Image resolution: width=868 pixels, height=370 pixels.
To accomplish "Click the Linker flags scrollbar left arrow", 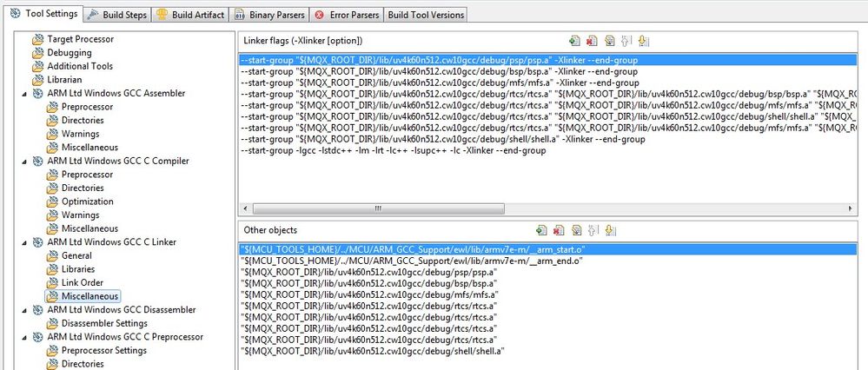I will pos(244,209).
